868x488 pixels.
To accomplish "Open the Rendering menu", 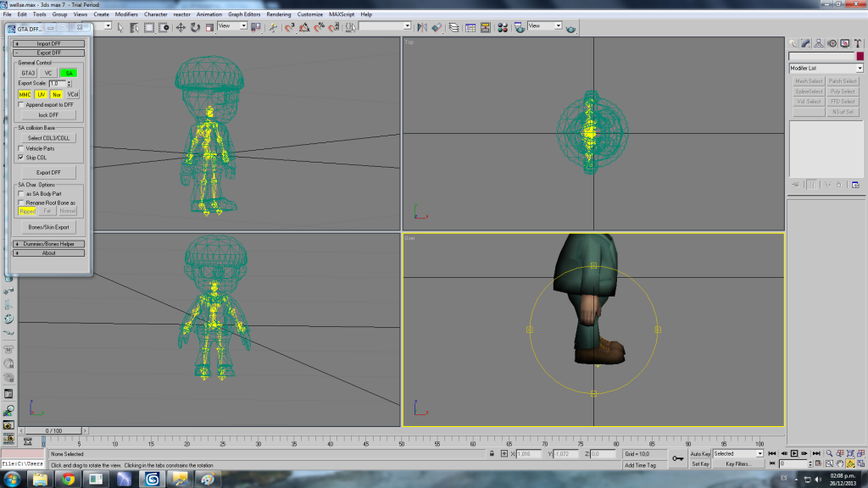I will [x=278, y=14].
